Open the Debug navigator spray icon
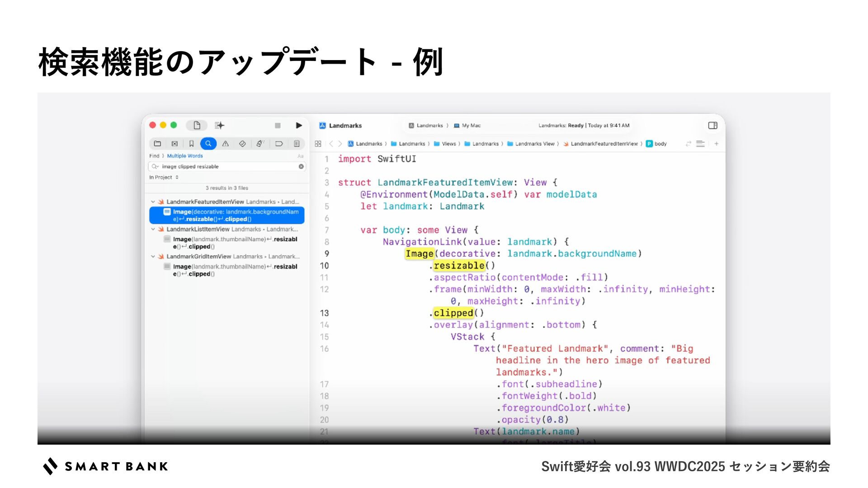This screenshot has width=868, height=488. point(259,144)
